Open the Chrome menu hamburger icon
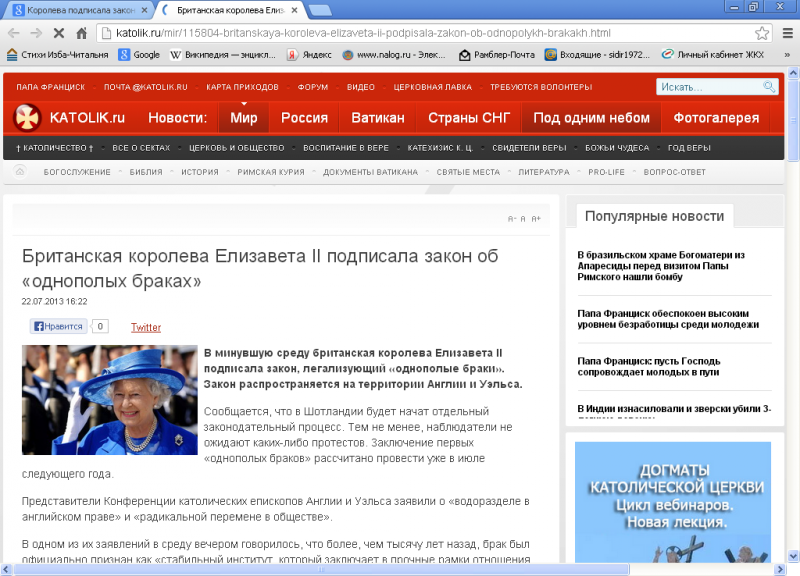This screenshot has width=800, height=576. click(787, 33)
